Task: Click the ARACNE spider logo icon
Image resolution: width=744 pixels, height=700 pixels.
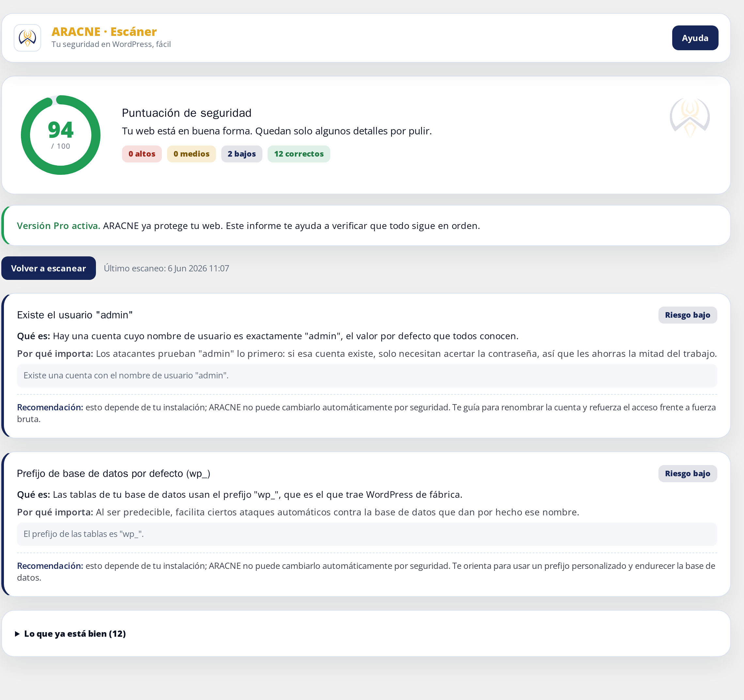Action: click(27, 38)
